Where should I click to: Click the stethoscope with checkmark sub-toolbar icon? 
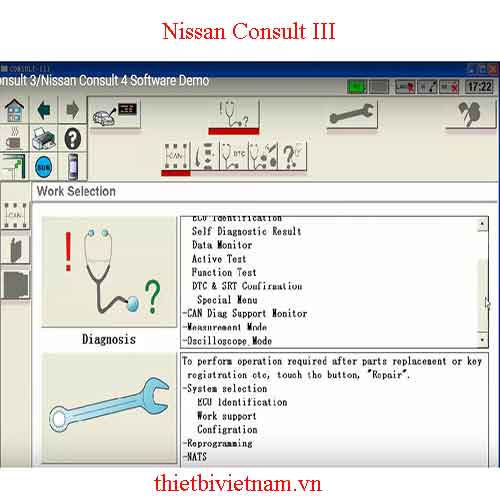tap(263, 156)
